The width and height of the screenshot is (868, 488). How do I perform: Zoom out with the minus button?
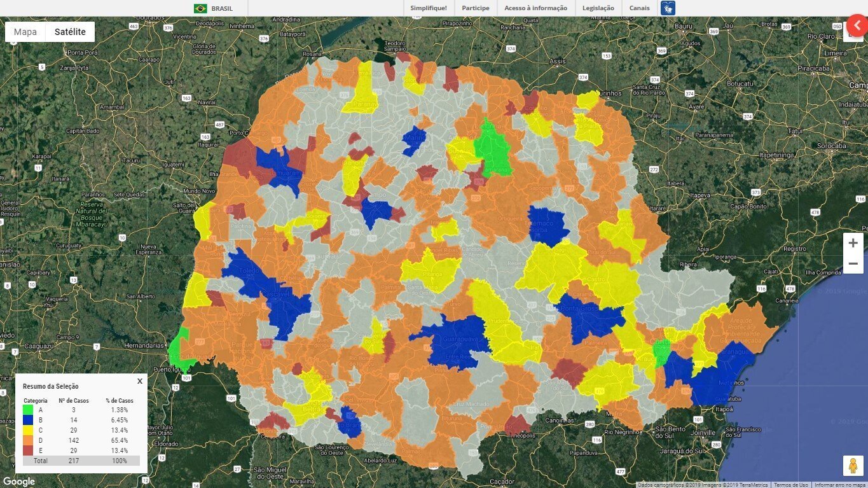point(853,263)
